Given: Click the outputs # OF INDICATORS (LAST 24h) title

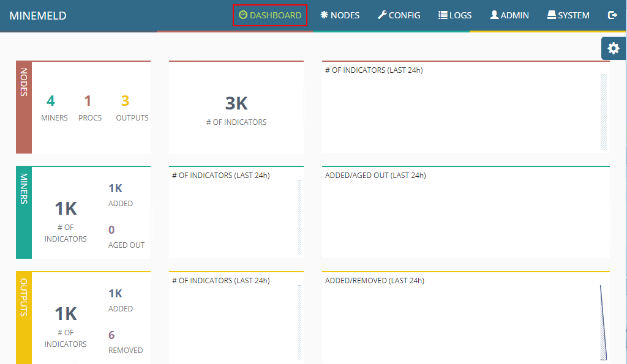Looking at the screenshot, I should click(220, 280).
